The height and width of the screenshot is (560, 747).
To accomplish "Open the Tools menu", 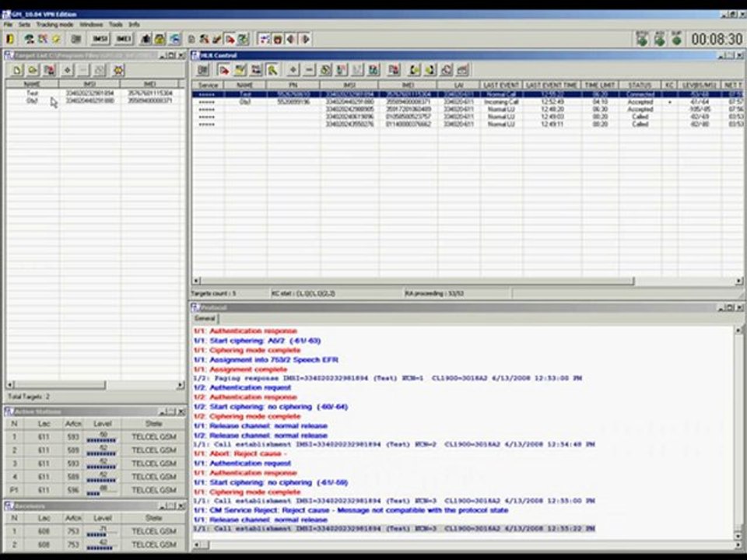I will pos(116,24).
